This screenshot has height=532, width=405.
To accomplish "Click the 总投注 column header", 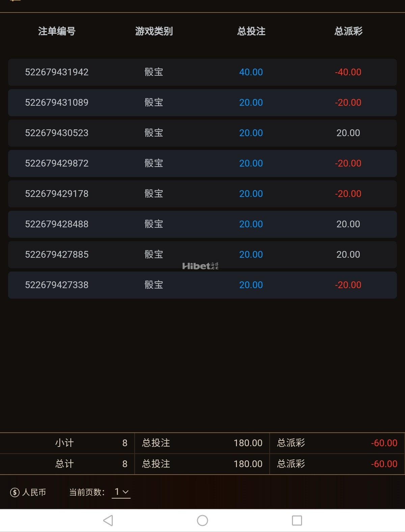I will (x=251, y=31).
